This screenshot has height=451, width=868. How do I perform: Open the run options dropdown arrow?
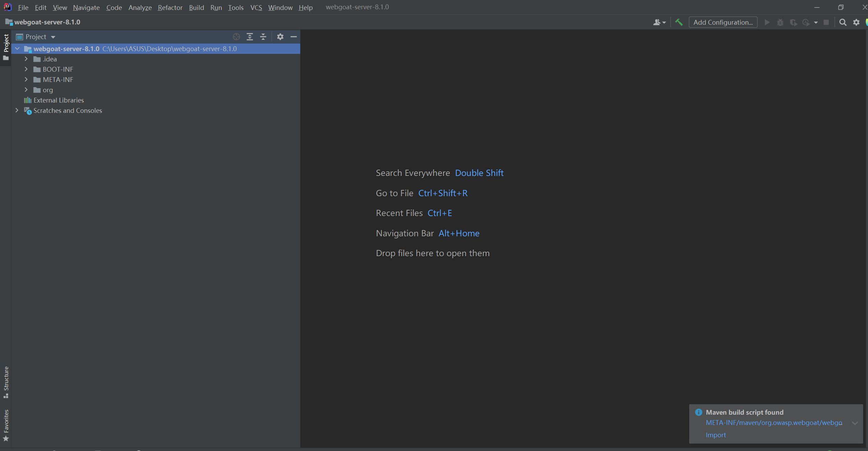pyautogui.click(x=816, y=23)
